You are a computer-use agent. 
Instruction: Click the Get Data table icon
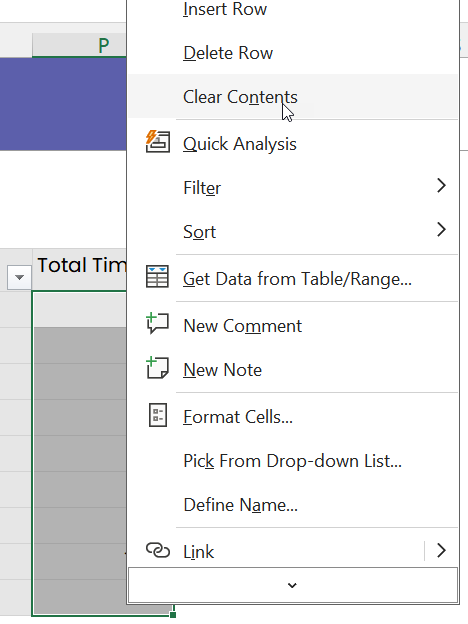point(158,277)
